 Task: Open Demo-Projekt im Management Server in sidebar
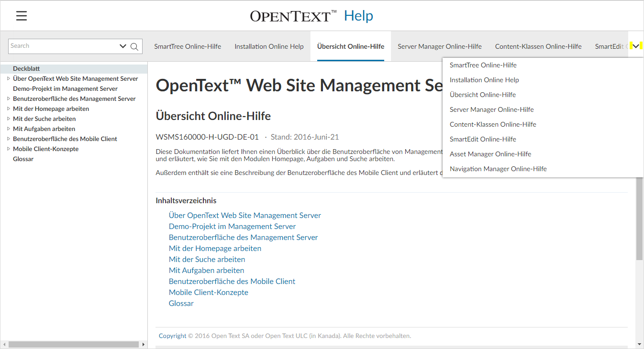(65, 89)
